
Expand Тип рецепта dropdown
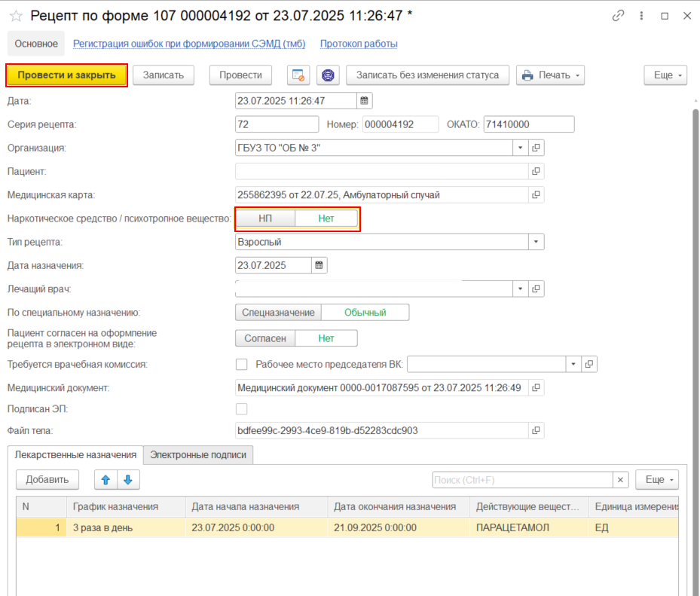tap(536, 242)
